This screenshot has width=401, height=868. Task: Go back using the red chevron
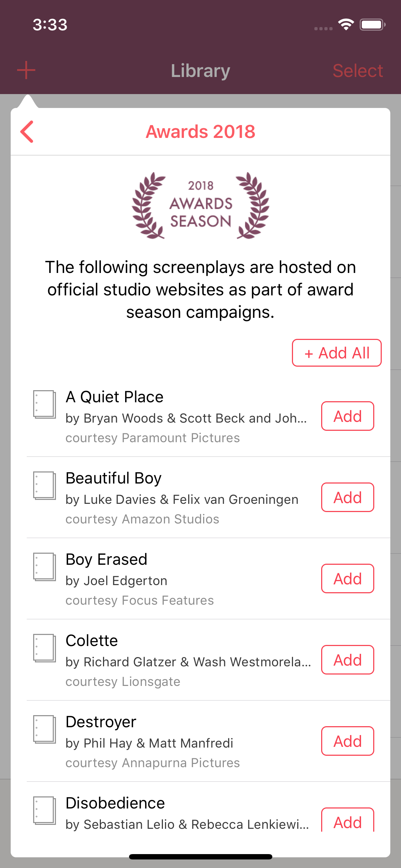tap(27, 131)
